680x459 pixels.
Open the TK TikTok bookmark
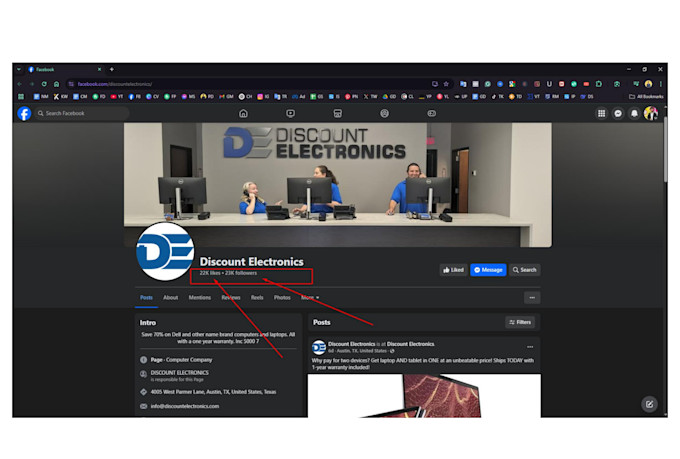(497, 97)
